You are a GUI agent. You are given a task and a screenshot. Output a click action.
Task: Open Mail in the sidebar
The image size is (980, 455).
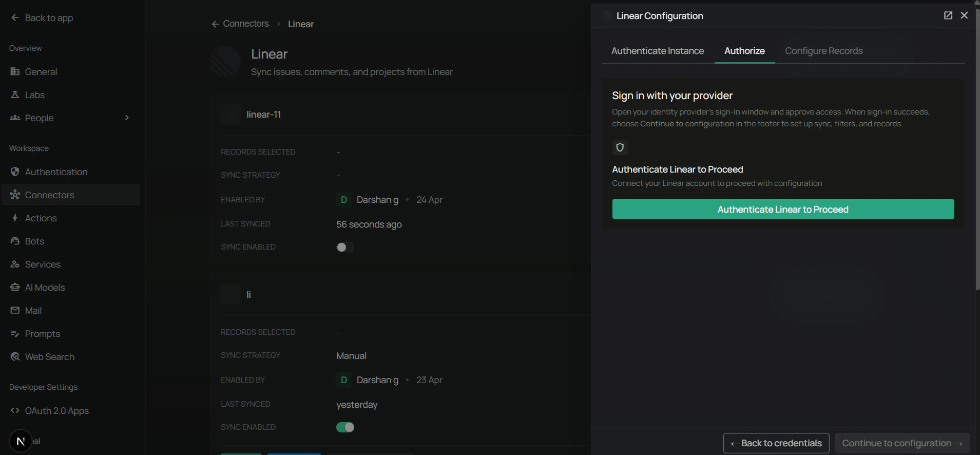pos(71,310)
